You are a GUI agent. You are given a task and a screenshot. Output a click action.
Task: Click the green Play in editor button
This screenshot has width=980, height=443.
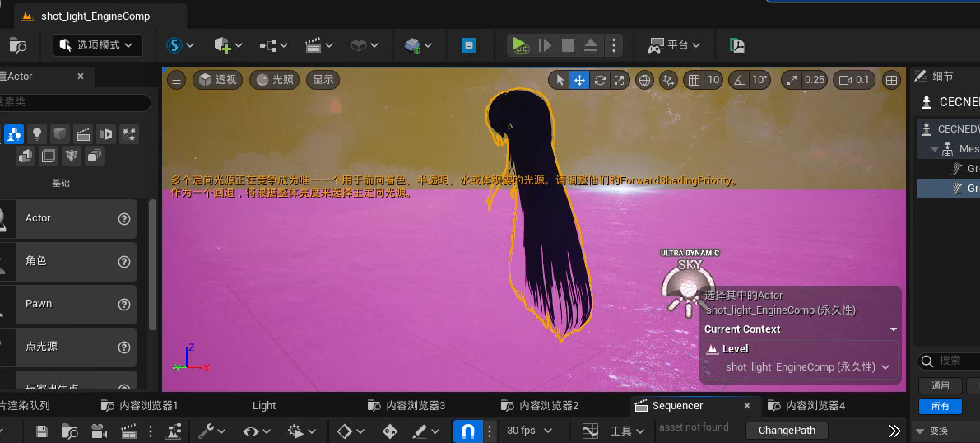[x=518, y=45]
